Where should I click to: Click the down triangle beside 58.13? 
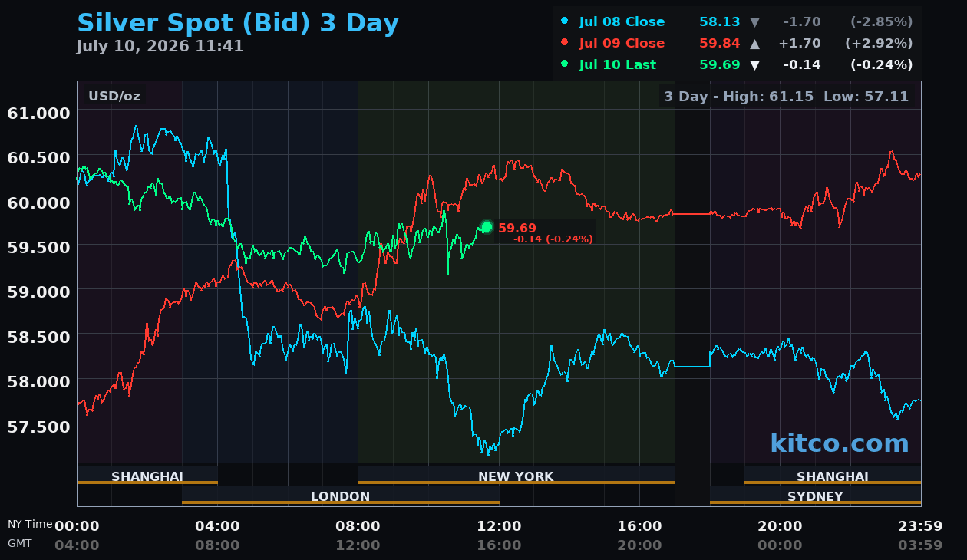[x=754, y=22]
